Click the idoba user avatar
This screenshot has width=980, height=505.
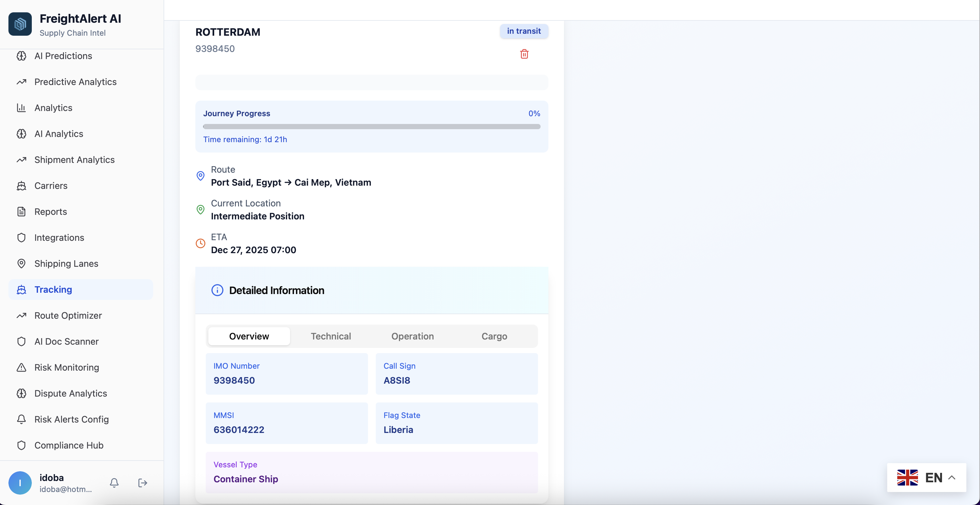(x=20, y=483)
